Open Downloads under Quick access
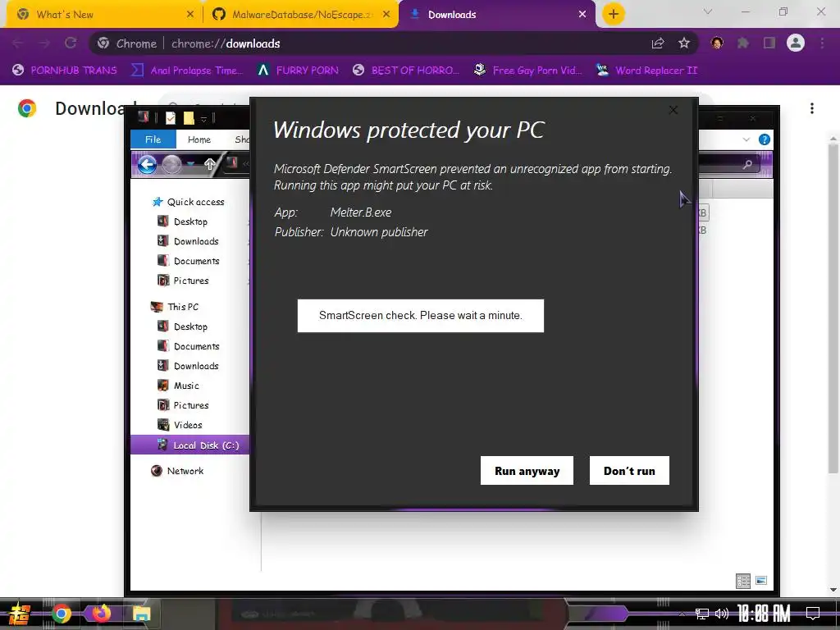The width and height of the screenshot is (840, 630). 188,241
